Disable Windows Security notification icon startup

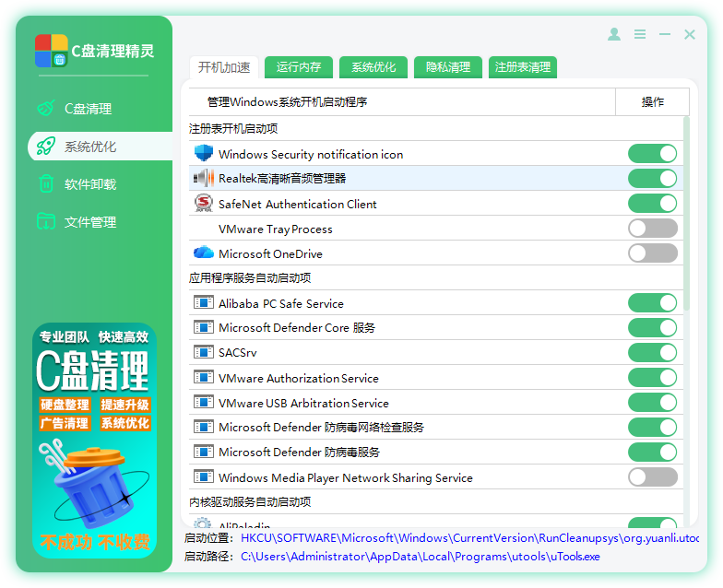point(652,154)
